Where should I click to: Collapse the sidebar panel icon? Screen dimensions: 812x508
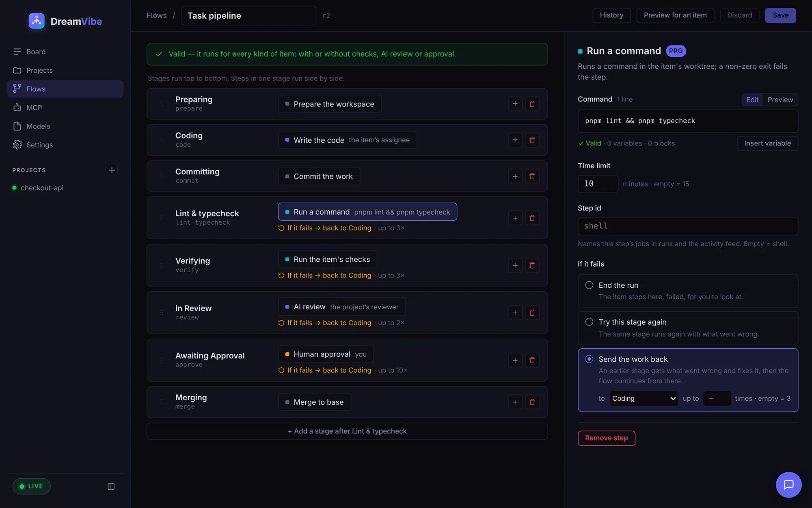pos(111,486)
